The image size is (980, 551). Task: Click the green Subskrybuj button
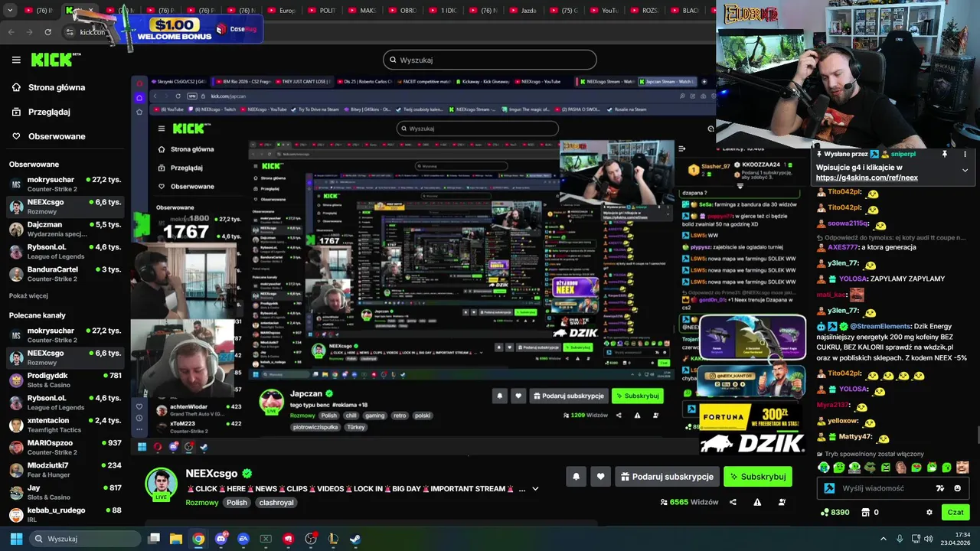[758, 477]
